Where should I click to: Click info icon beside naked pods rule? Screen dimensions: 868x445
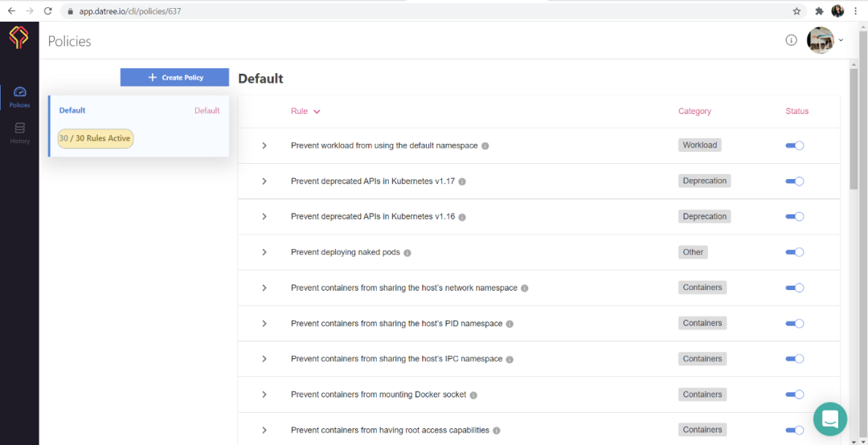(x=407, y=253)
